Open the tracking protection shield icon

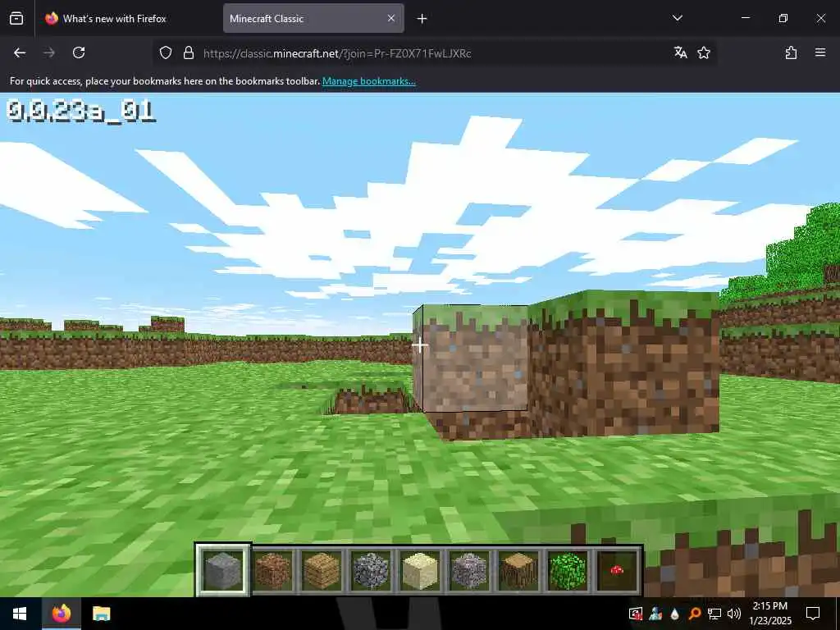point(166,52)
